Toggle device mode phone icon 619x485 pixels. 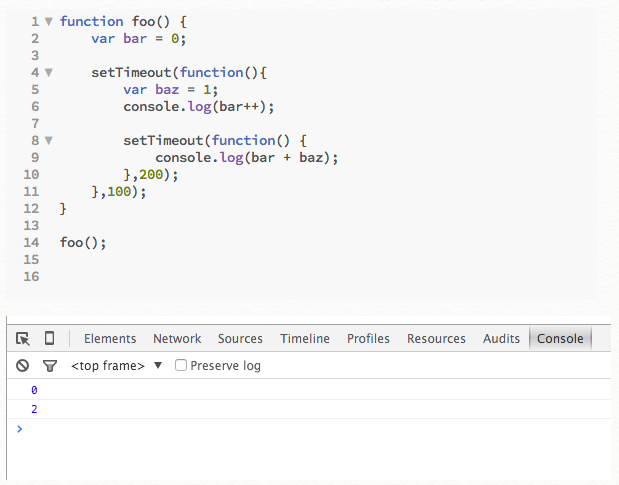pyautogui.click(x=49, y=338)
